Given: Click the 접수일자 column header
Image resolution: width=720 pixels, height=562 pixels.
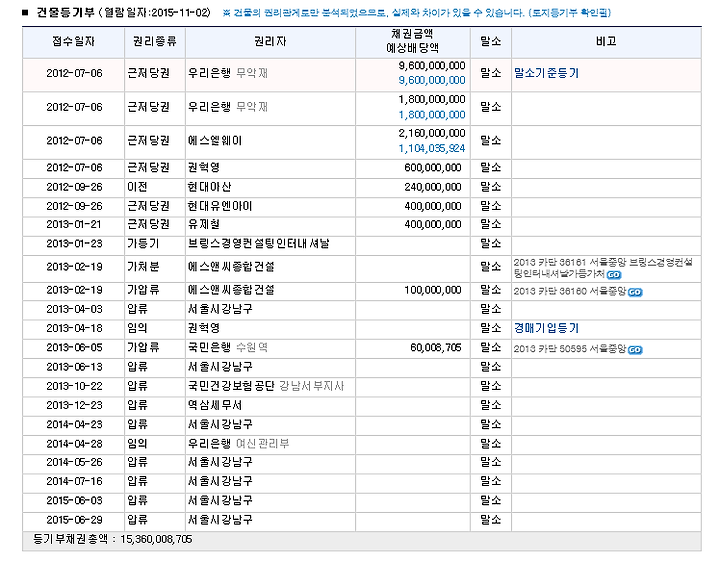Looking at the screenshot, I should (73, 42).
